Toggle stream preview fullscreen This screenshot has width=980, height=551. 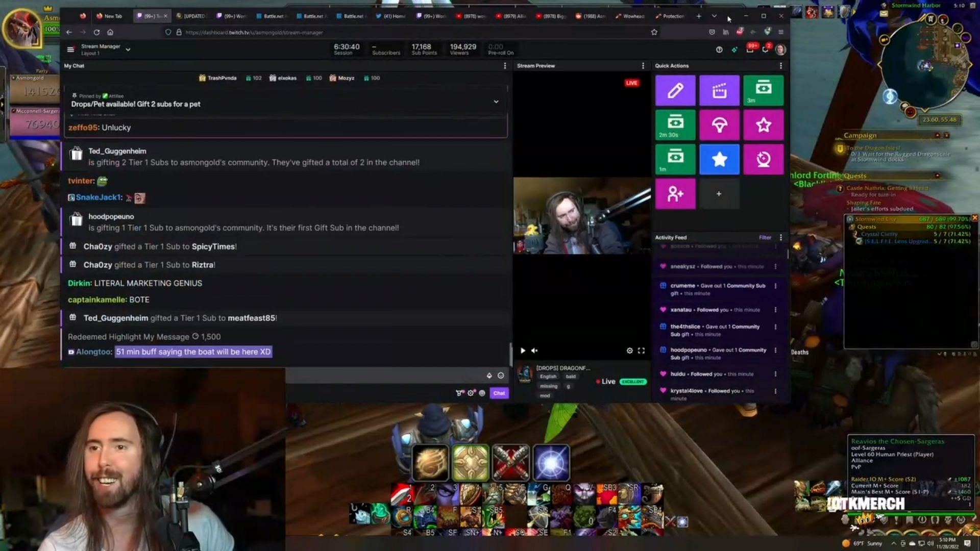641,350
